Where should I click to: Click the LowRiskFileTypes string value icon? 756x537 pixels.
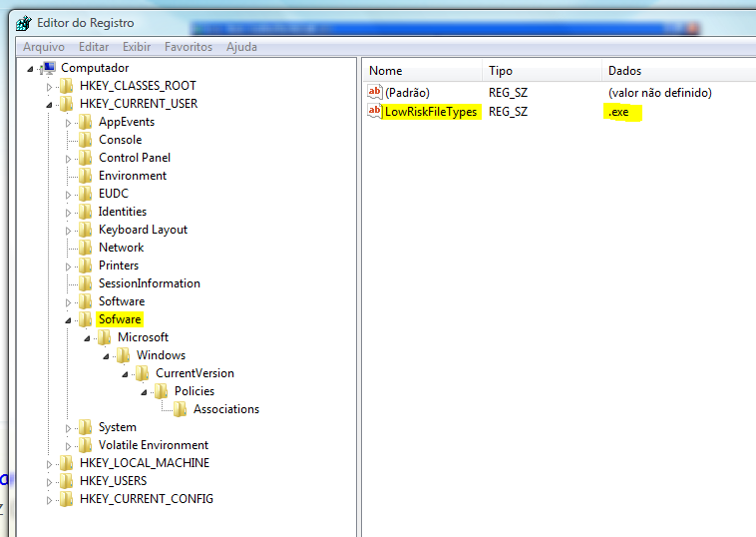375,111
